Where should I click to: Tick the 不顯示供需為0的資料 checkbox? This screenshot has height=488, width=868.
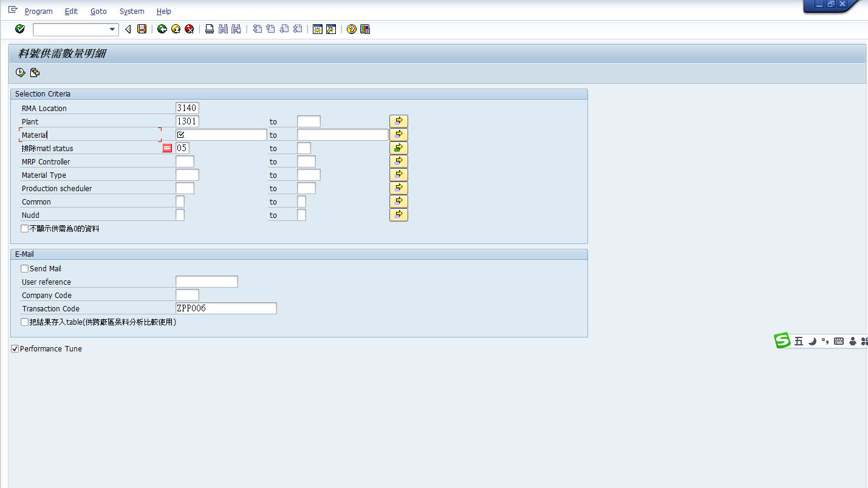(x=25, y=229)
